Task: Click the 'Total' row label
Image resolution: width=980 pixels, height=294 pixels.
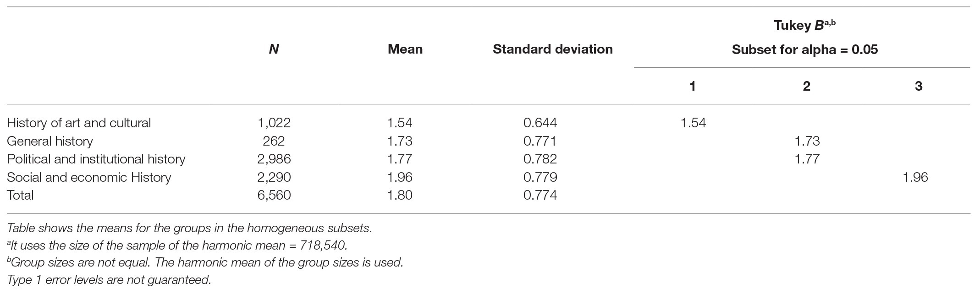Action: tap(20, 195)
